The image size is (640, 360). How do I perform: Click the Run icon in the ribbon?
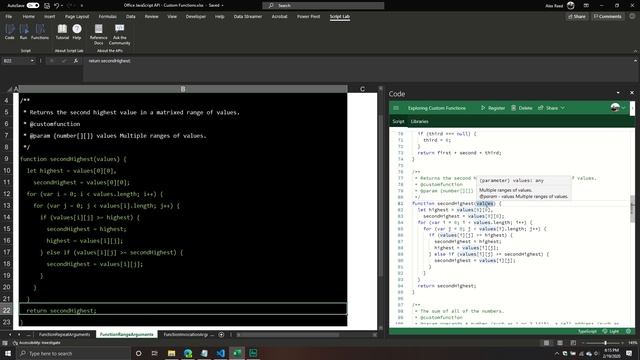(x=24, y=32)
